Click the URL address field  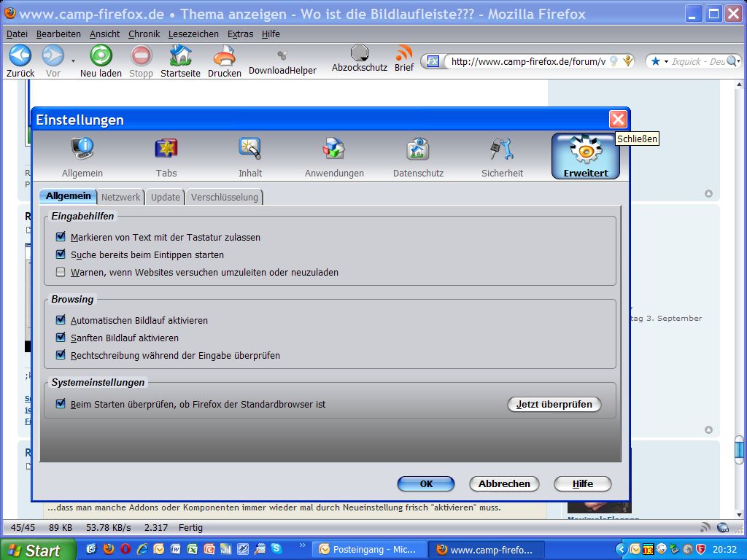point(528,61)
